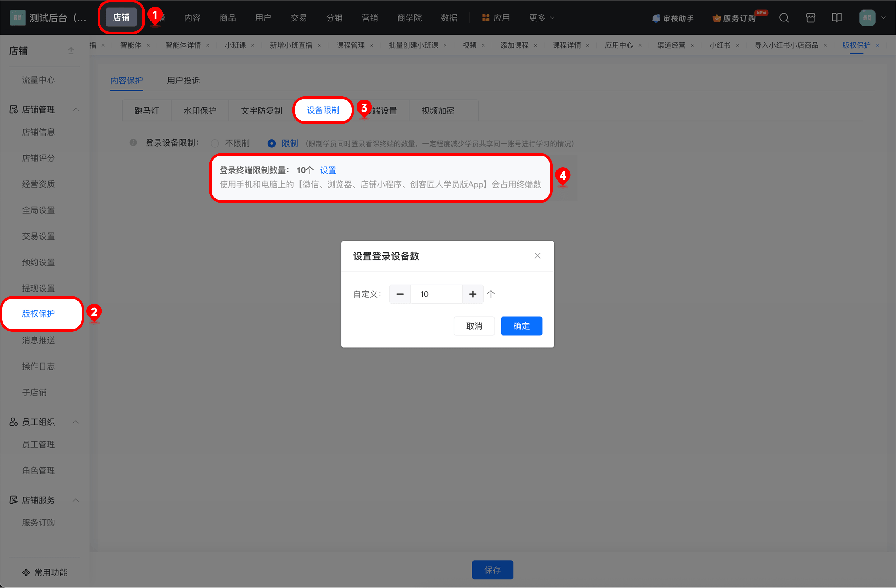Close the 小班课 tab
896x588 pixels.
253,45
